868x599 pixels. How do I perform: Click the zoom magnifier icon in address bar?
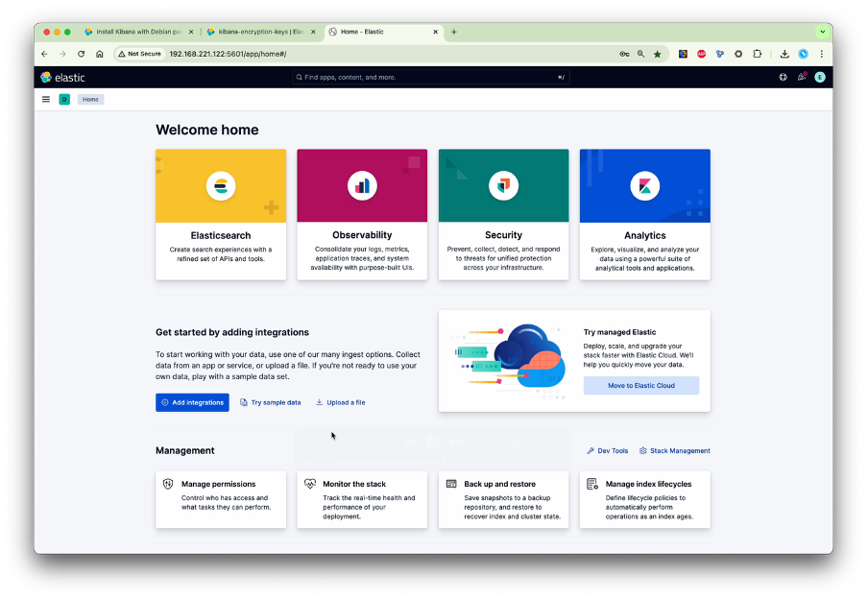click(x=640, y=54)
